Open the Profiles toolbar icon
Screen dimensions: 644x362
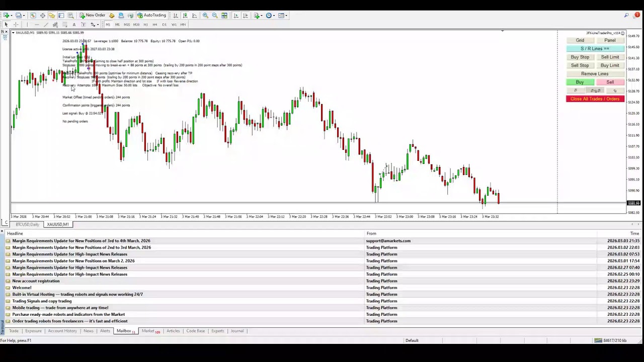point(18,15)
